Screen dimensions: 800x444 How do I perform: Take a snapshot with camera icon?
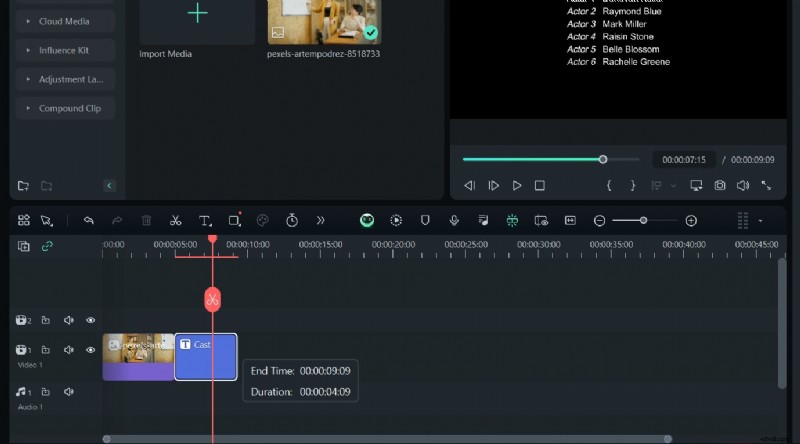[719, 186]
